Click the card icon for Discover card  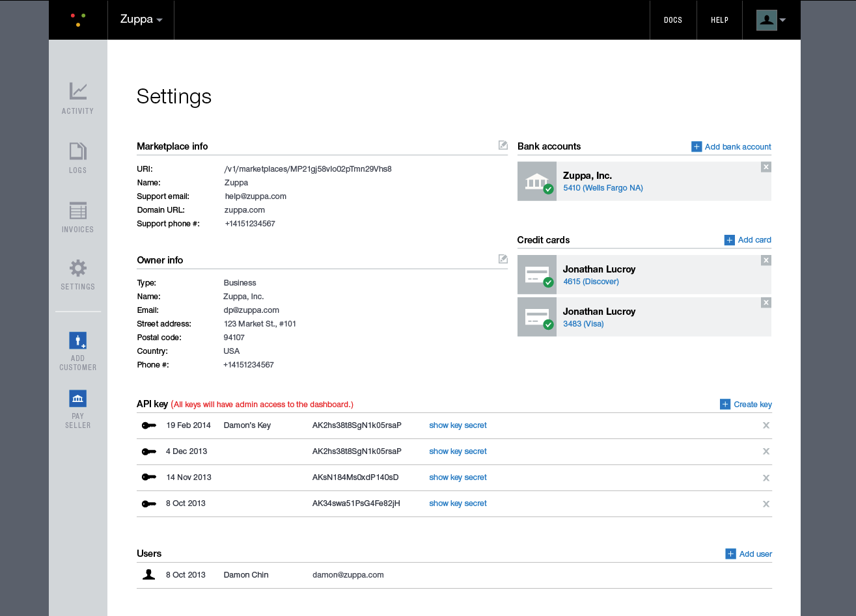click(x=537, y=275)
